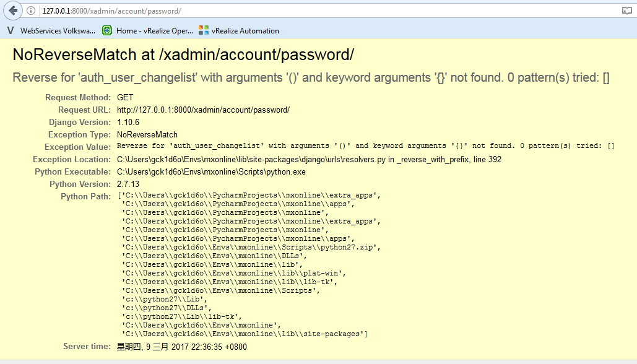
Task: Click the vRealize Automation colored squares icon
Action: tap(204, 30)
